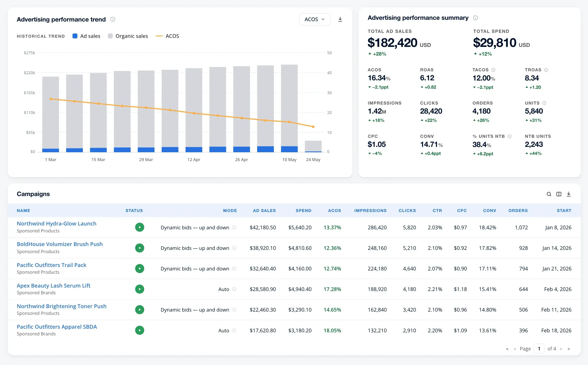Show bid mode info for Brightening Toner row
The width and height of the screenshot is (588, 365).
point(234,310)
